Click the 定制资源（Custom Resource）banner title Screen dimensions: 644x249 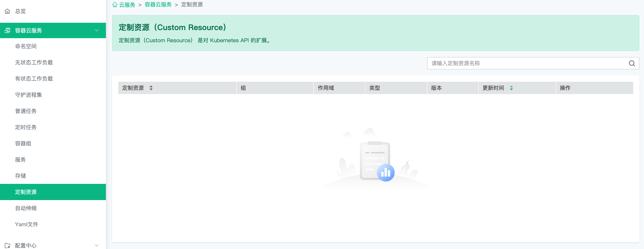(172, 27)
